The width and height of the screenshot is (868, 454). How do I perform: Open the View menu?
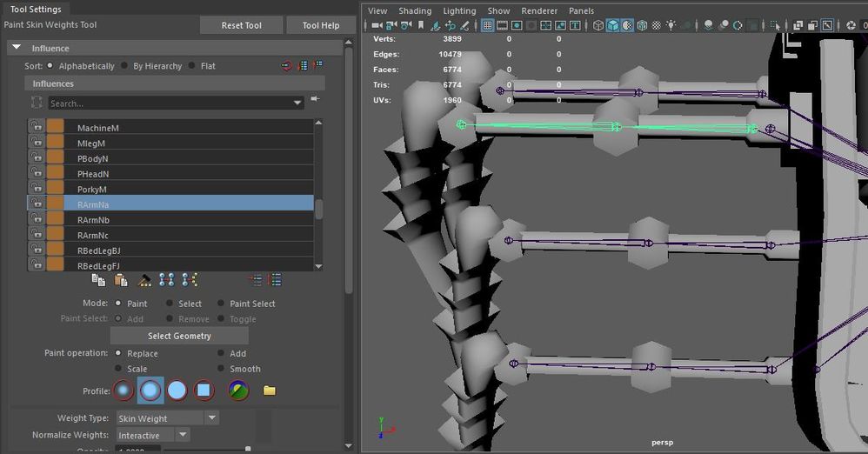point(377,10)
